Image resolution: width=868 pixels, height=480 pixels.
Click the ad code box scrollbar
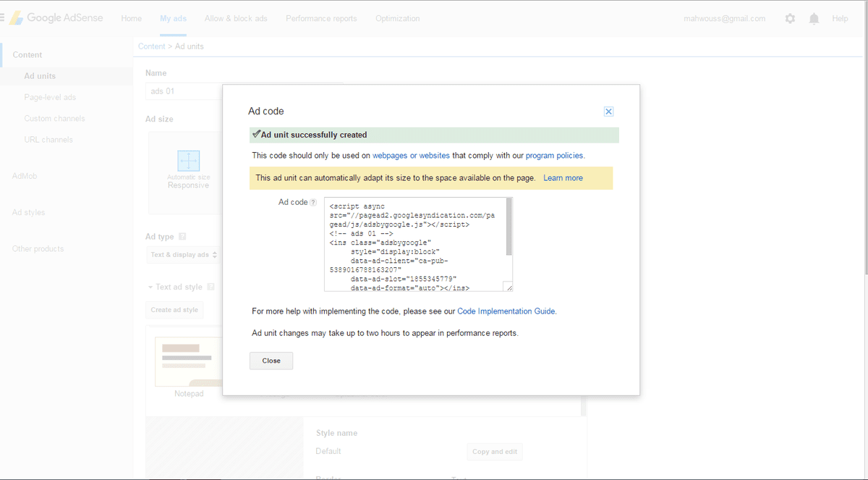(509, 227)
